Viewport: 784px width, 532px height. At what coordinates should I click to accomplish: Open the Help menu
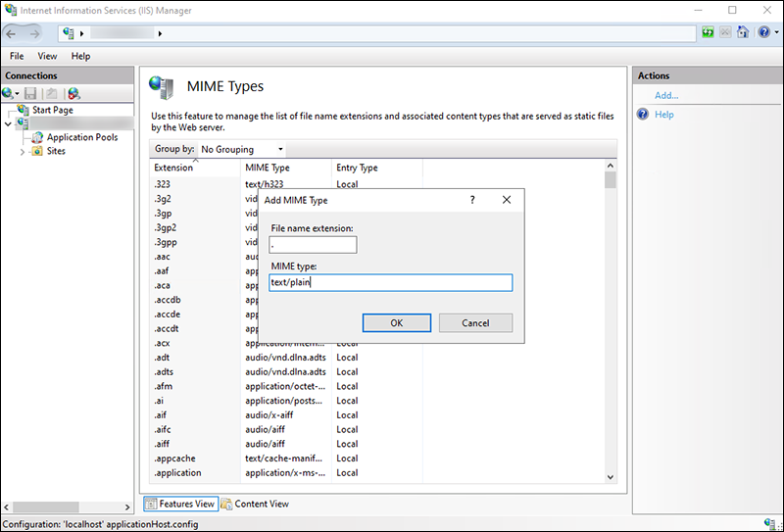80,56
